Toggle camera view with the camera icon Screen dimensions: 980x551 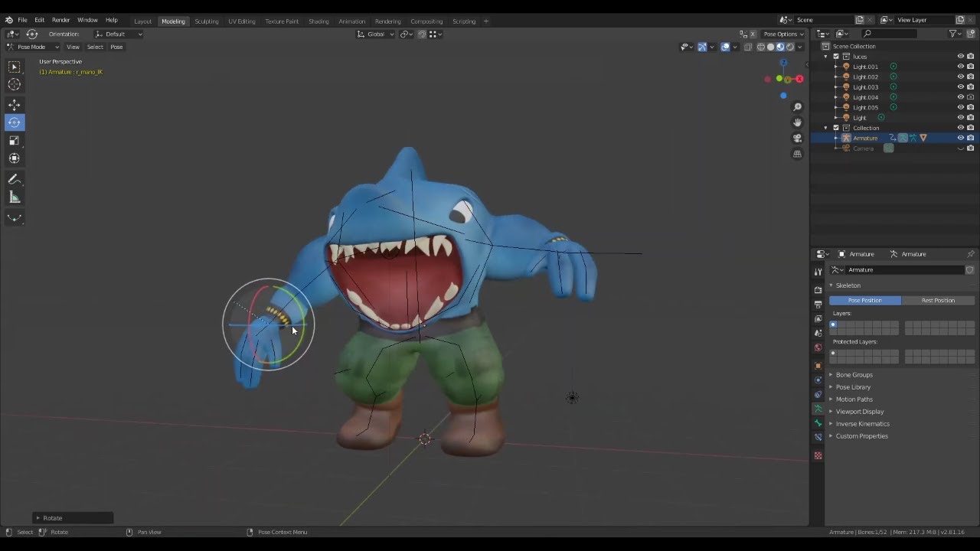(x=797, y=139)
